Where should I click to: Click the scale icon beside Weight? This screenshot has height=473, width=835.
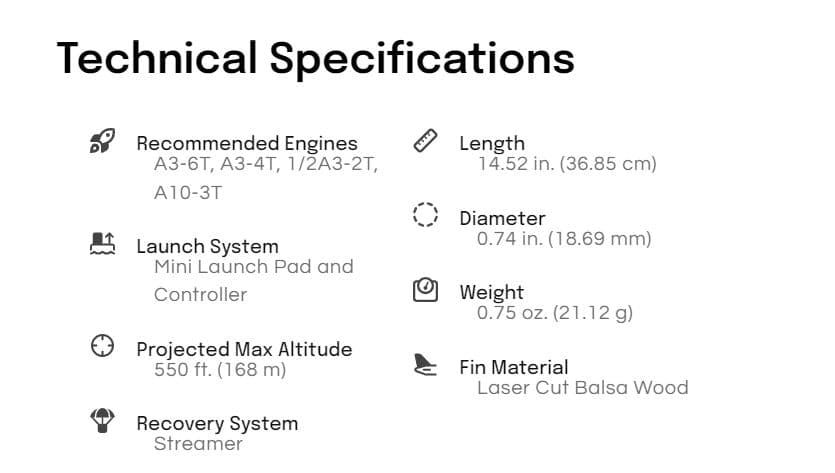[x=426, y=290]
